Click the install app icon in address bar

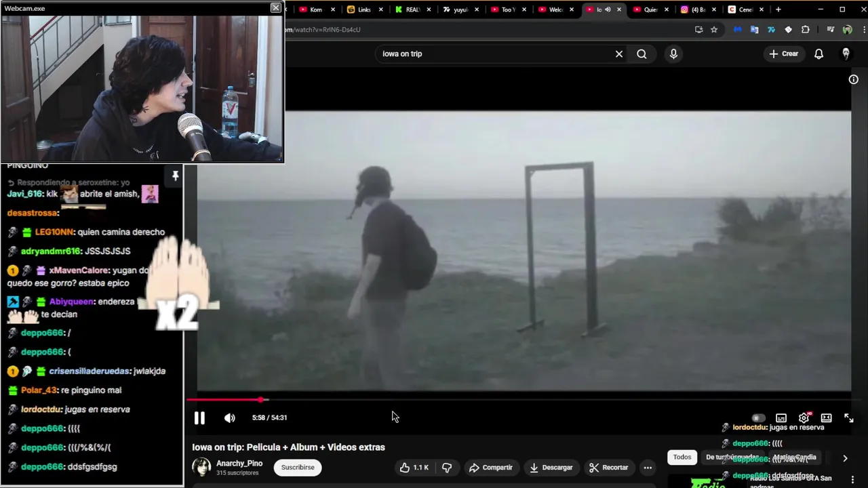(699, 30)
